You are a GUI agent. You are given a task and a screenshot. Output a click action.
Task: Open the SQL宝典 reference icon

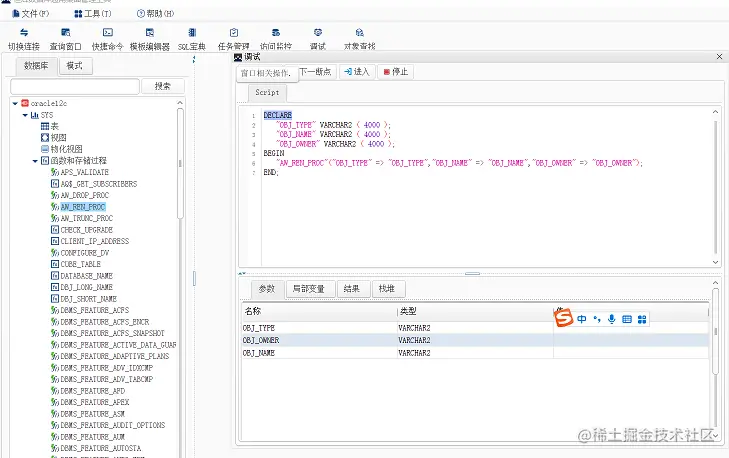[x=192, y=32]
